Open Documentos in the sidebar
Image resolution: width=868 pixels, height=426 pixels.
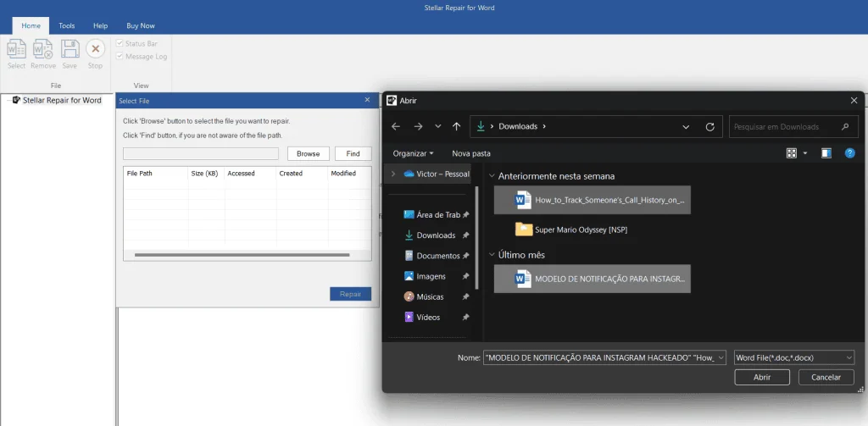tap(432, 256)
